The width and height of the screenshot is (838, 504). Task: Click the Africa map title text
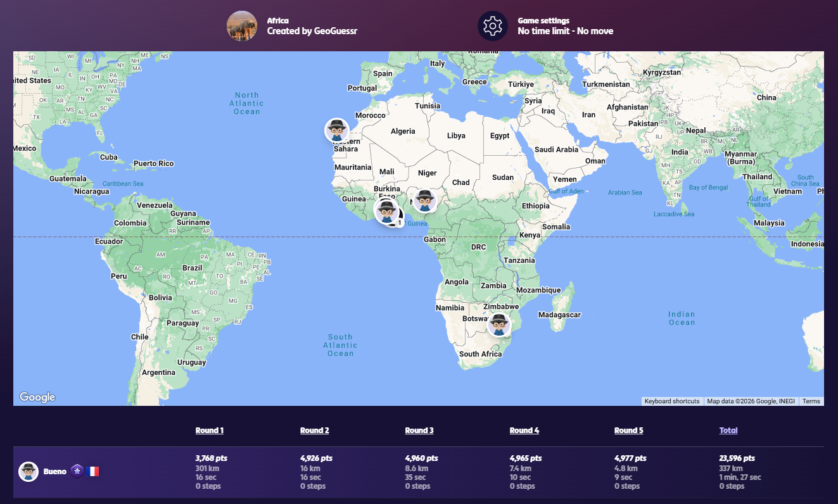[x=278, y=21]
